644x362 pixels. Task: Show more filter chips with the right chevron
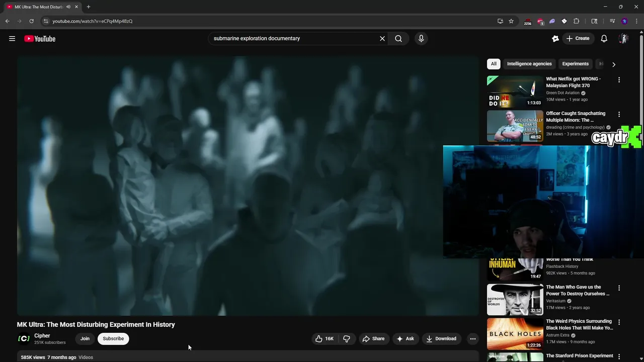613,64
